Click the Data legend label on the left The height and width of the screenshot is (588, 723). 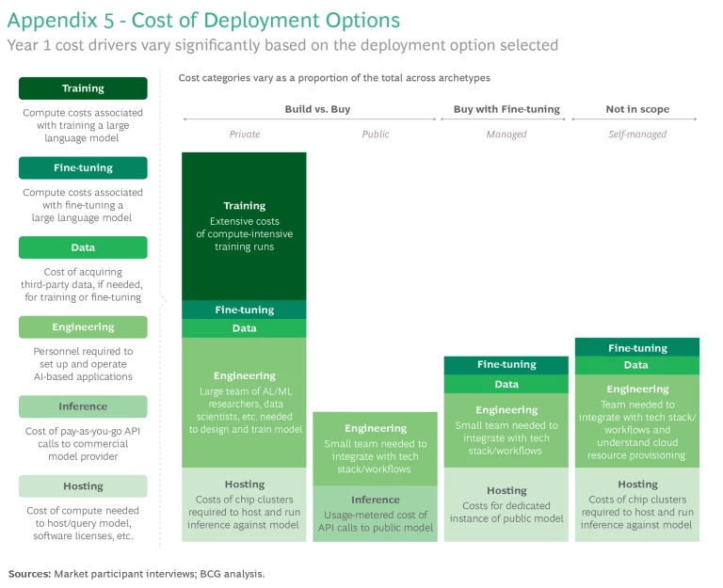(83, 247)
